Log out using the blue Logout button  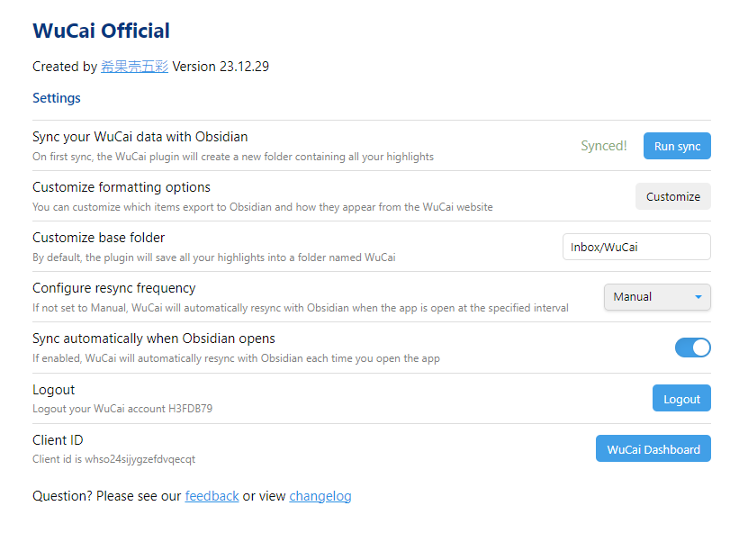pyautogui.click(x=681, y=398)
